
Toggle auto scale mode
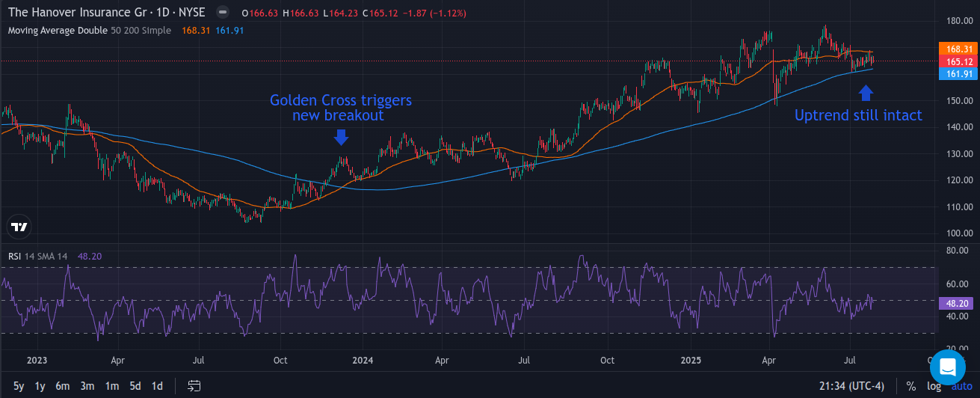tap(962, 386)
